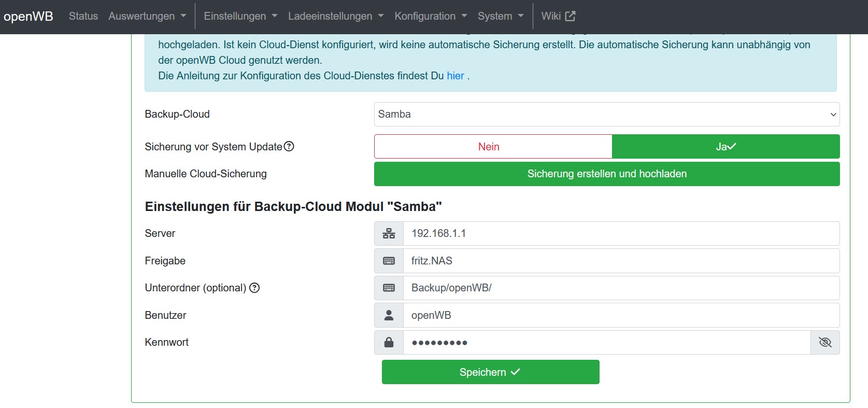The image size is (868, 408).
Task: Toggle password visibility with the eye icon
Action: 825,343
